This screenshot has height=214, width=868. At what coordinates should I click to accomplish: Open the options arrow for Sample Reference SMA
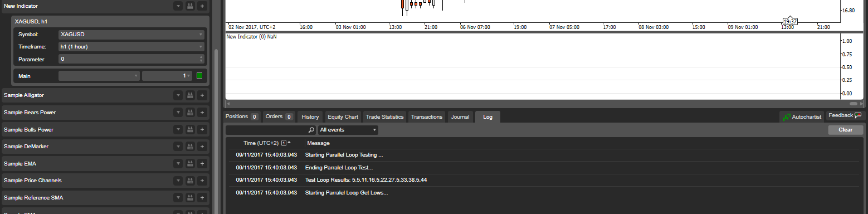point(178,198)
